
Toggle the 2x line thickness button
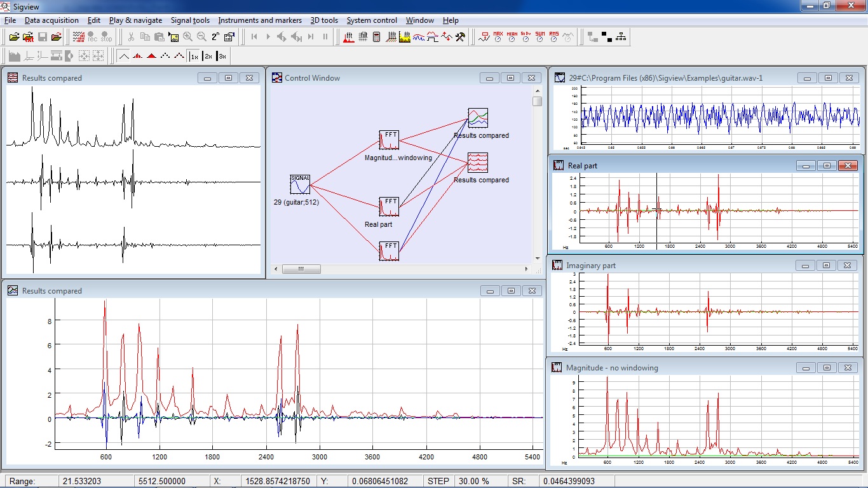pos(208,56)
